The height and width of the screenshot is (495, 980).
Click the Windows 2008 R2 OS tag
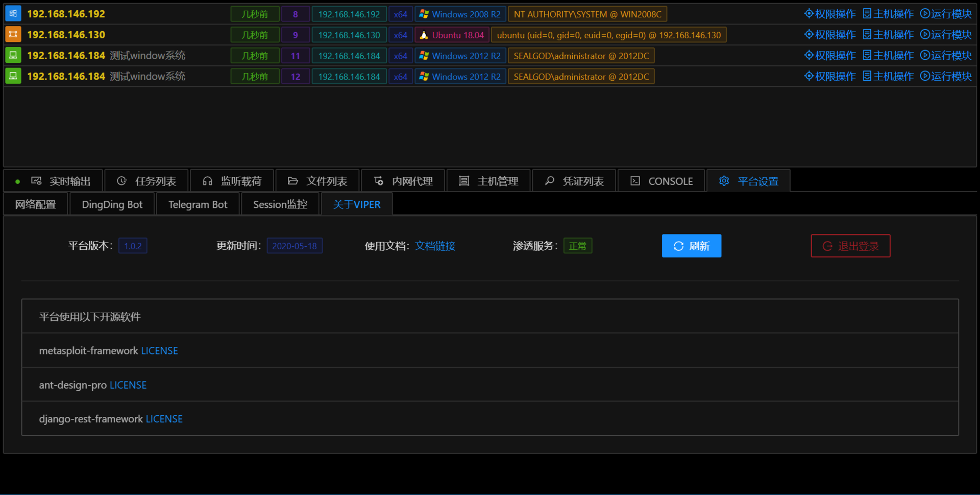460,14
